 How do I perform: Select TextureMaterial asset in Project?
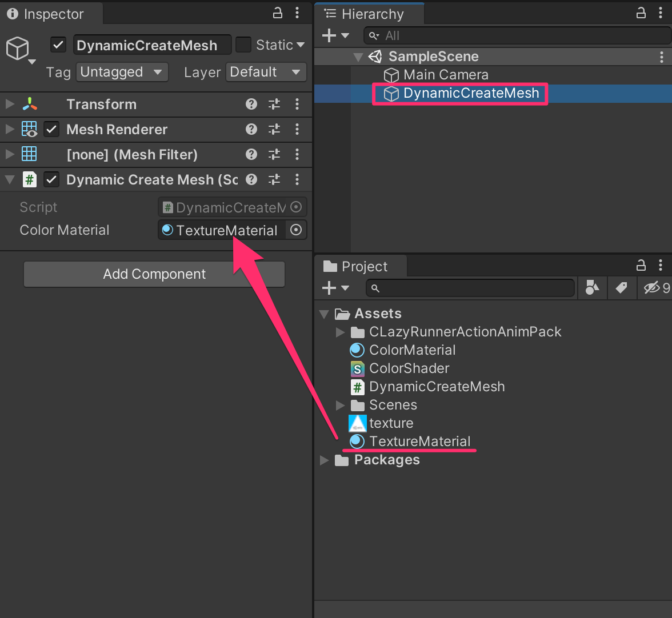(420, 442)
